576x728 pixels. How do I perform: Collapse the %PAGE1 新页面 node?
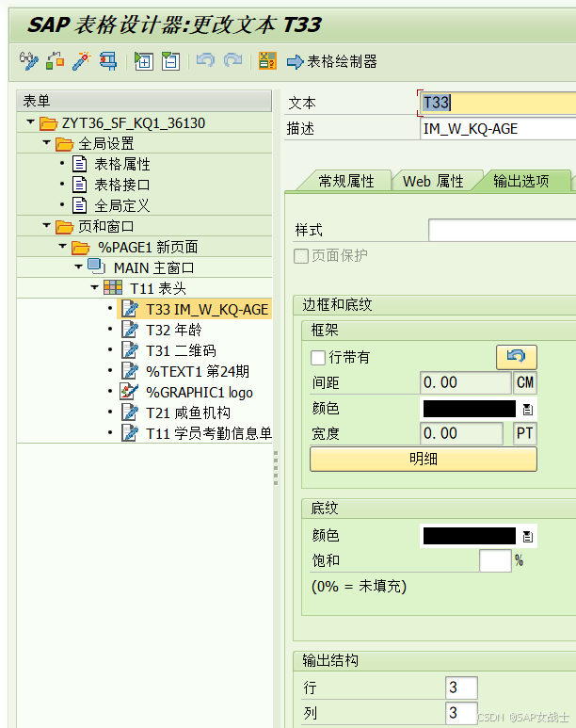click(x=63, y=246)
